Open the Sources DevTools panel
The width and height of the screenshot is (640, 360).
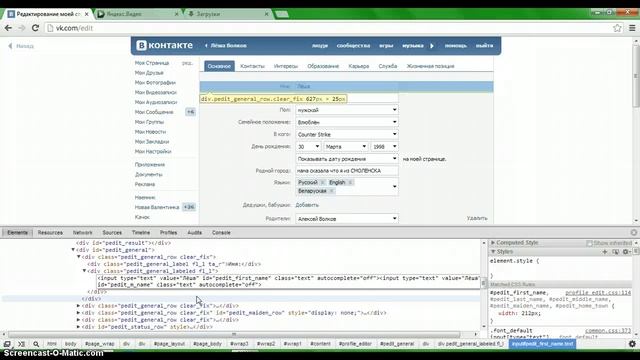(112, 233)
